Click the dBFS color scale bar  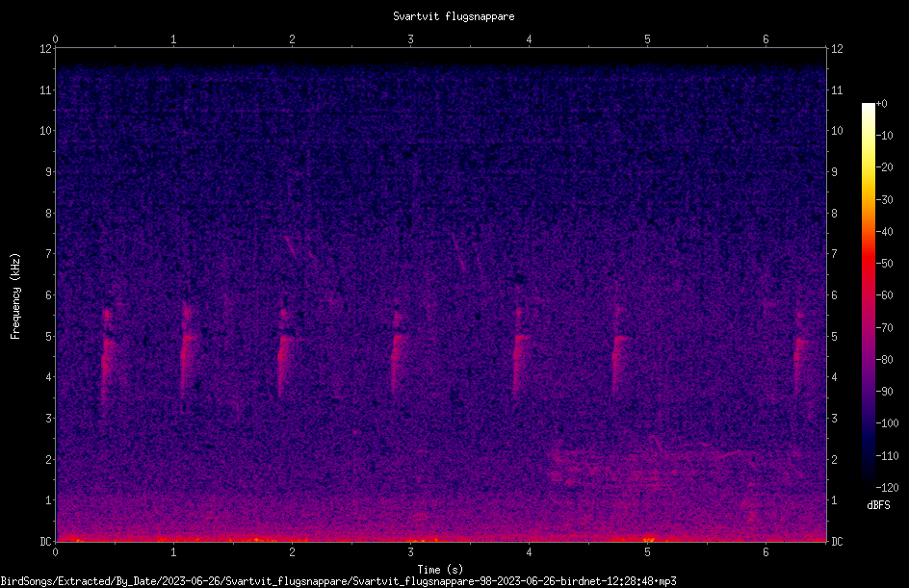tap(868, 294)
